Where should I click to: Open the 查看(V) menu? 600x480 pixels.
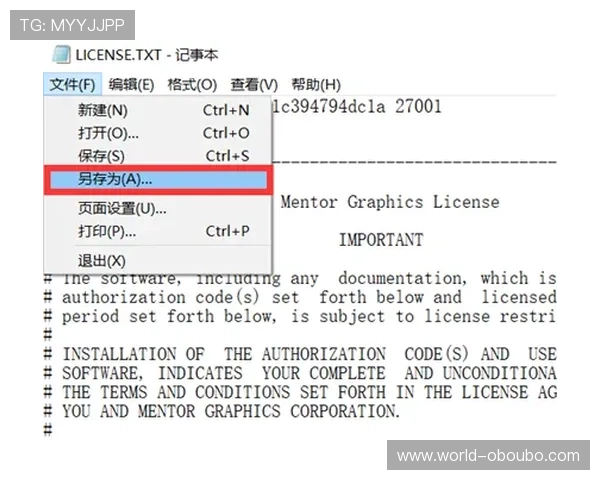point(254,84)
